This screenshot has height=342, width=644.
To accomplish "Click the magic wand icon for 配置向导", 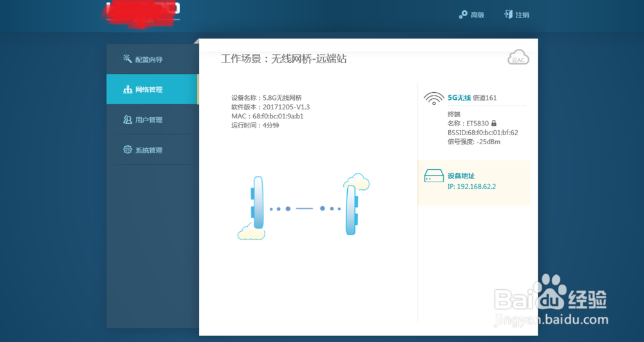I will click(128, 59).
